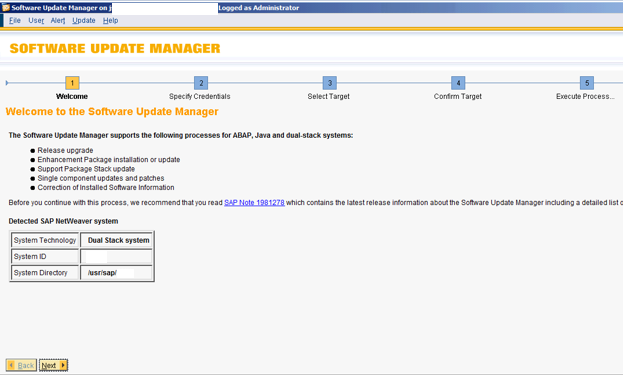Image resolution: width=623 pixels, height=375 pixels.
Task: Open the Alert menu
Action: pyautogui.click(x=58, y=20)
